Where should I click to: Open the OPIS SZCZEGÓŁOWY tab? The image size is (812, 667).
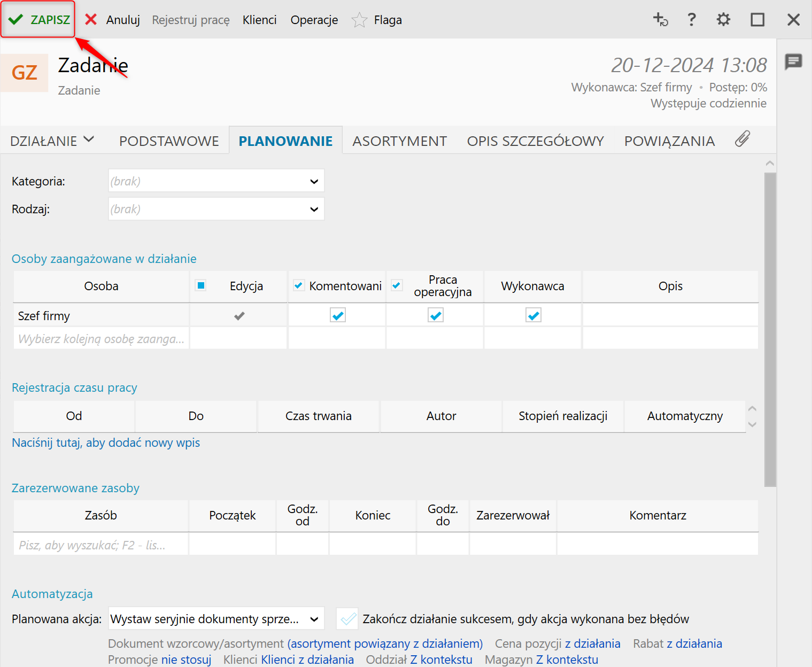tap(536, 141)
